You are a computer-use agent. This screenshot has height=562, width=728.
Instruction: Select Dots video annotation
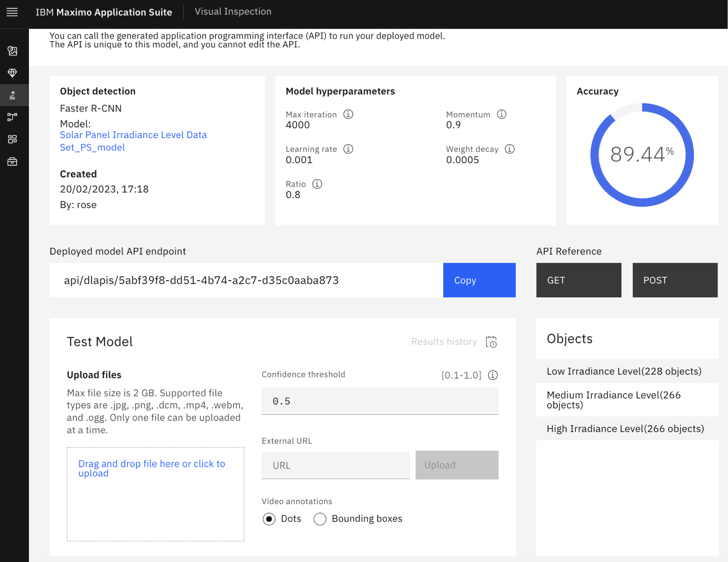269,519
